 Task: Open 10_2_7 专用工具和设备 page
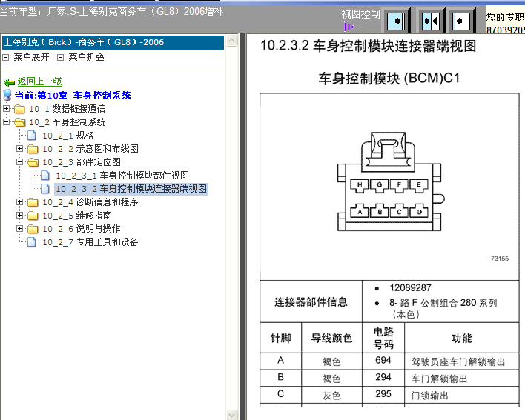click(90, 242)
